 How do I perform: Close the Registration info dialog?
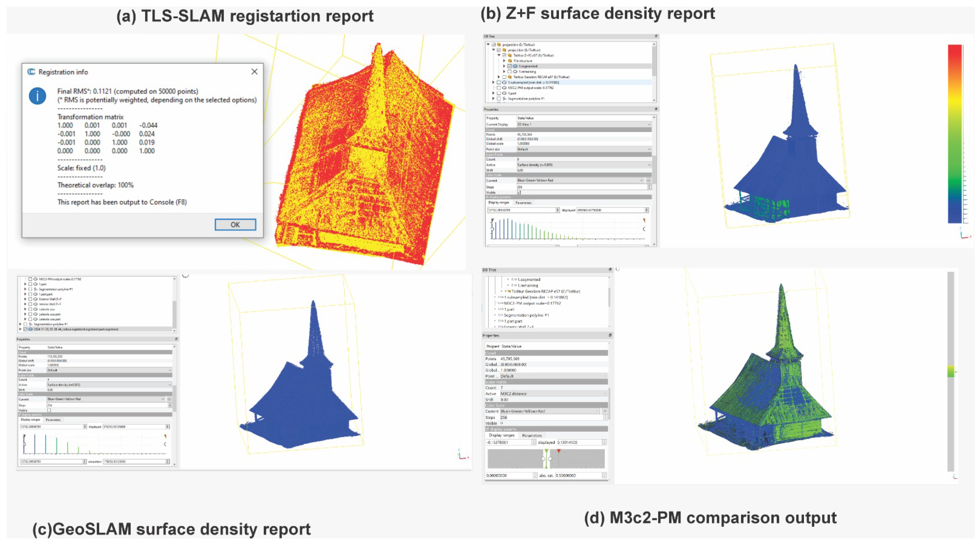point(255,72)
